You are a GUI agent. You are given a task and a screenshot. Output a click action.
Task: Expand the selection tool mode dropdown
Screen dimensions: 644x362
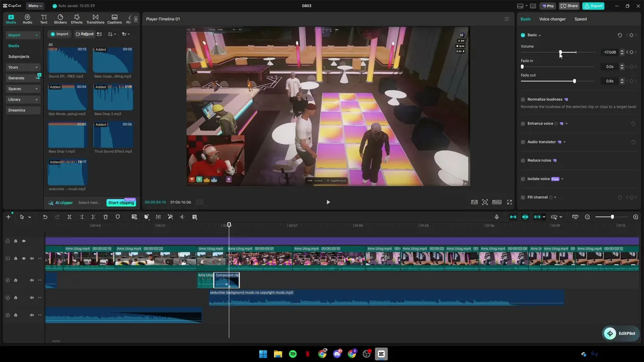(x=30, y=217)
